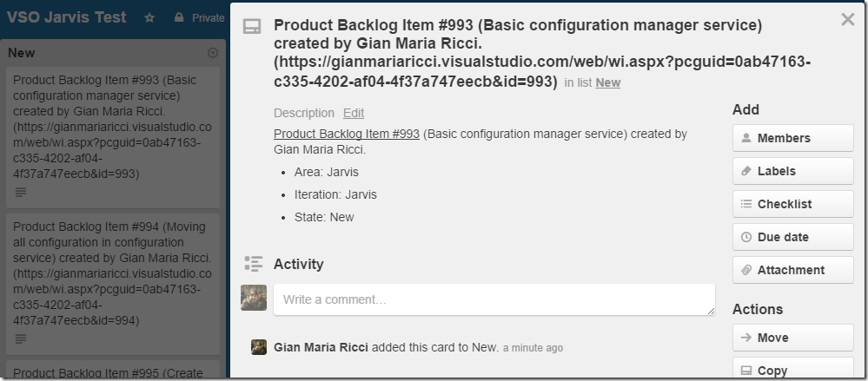The image size is (868, 381).
Task: Move the card to another list
Action: tap(792, 338)
